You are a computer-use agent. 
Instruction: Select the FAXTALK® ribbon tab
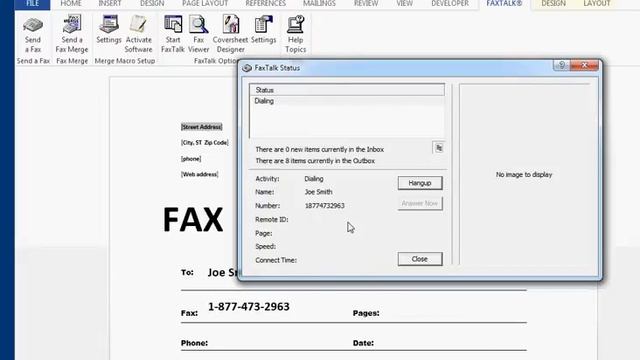[x=504, y=4]
